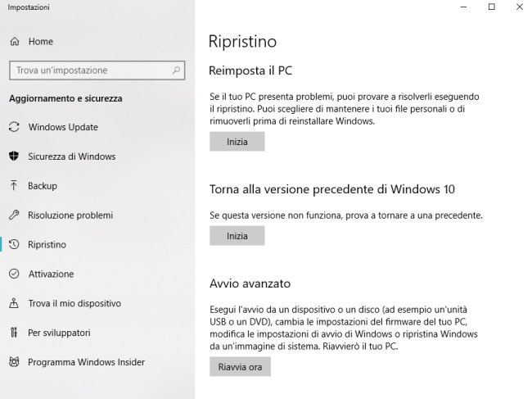Image resolution: width=532 pixels, height=399 pixels.
Task: Click the magnifier icon in search box
Action: pyautogui.click(x=176, y=70)
